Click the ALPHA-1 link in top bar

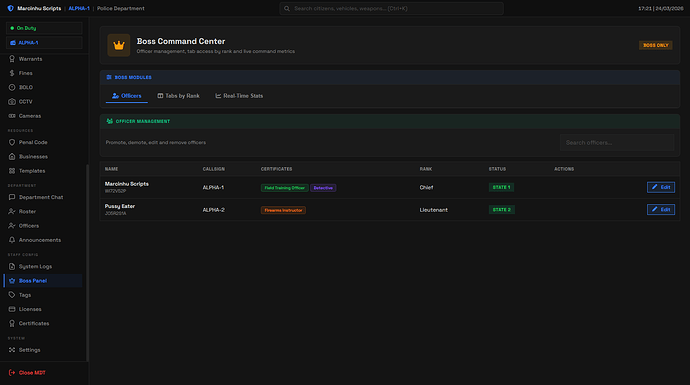point(79,8)
